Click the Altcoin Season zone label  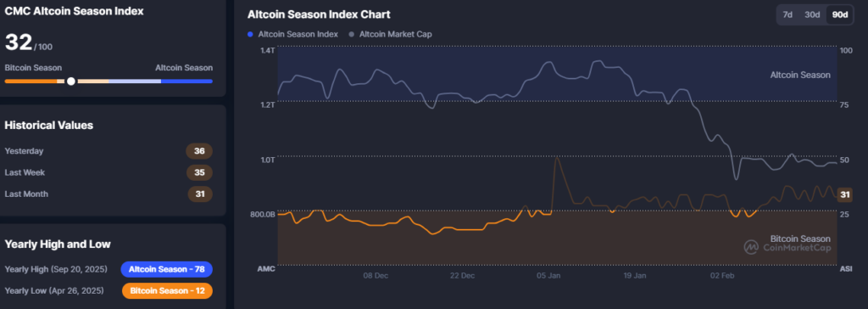[x=800, y=75]
